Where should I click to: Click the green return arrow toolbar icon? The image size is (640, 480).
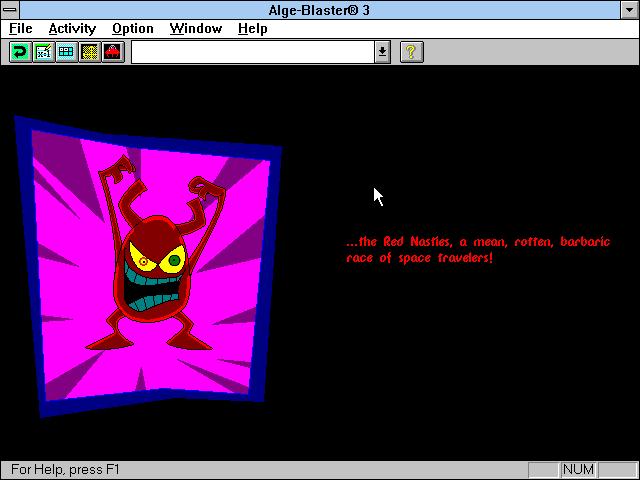click(x=20, y=52)
